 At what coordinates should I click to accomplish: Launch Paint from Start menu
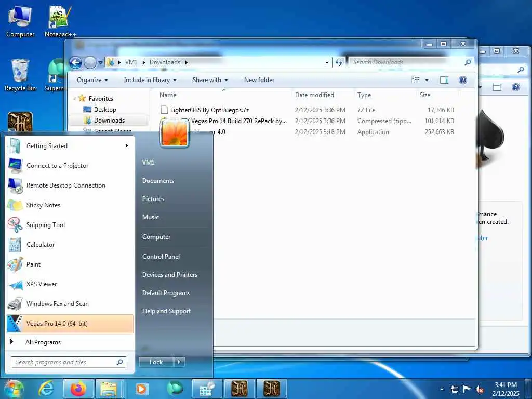(70, 264)
